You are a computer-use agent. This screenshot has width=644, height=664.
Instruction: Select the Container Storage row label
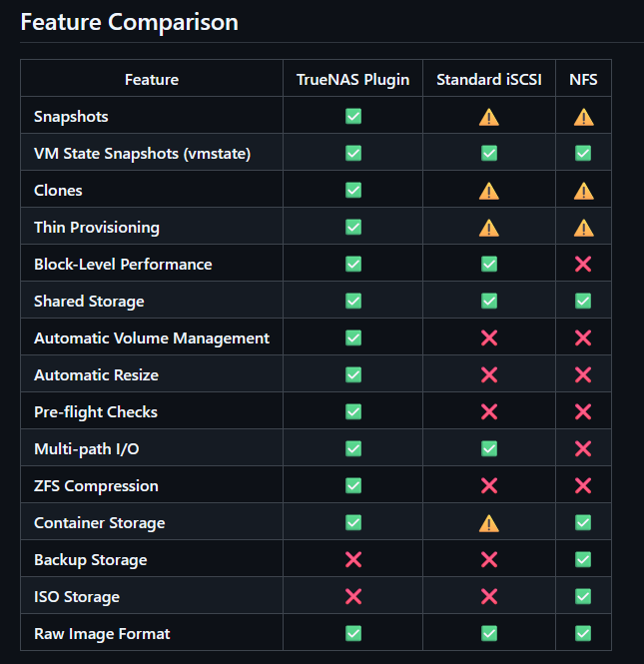coord(100,522)
